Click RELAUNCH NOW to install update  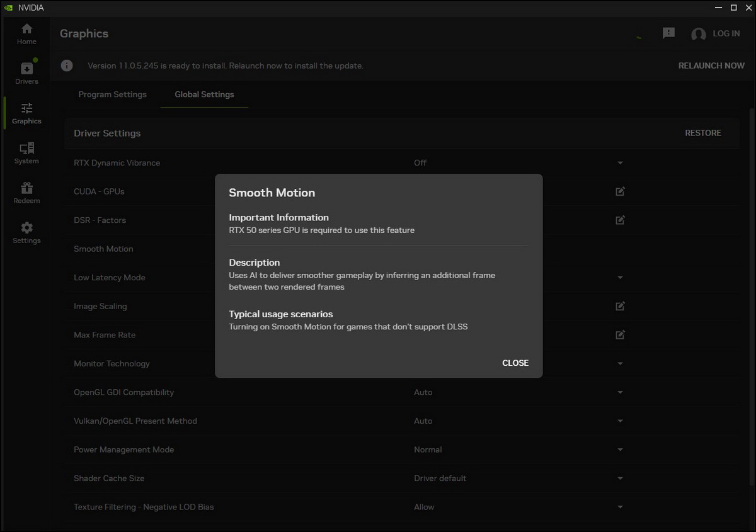(711, 65)
